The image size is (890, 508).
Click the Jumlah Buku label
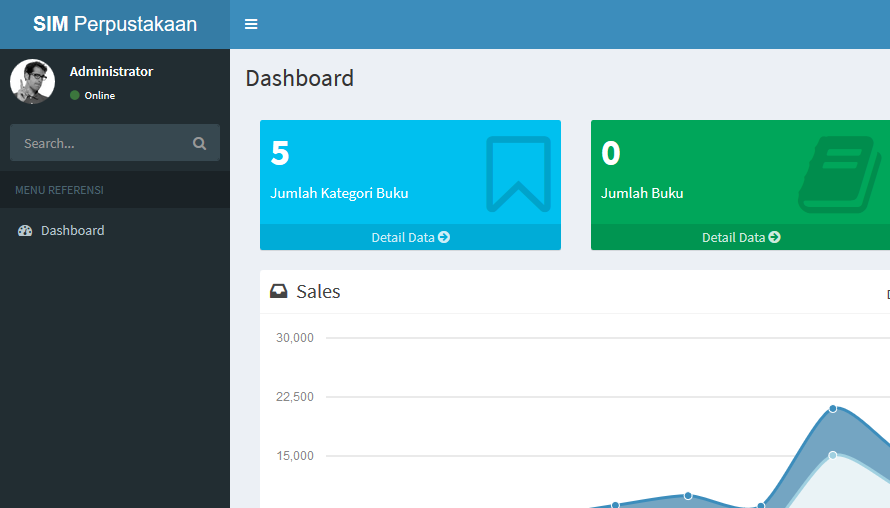tap(642, 194)
